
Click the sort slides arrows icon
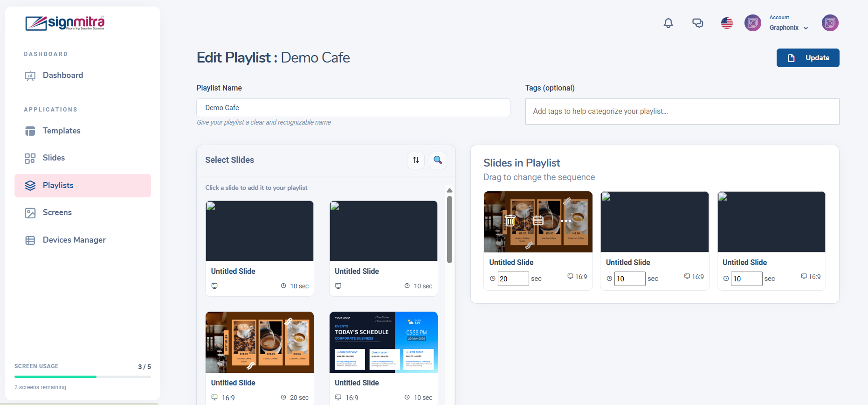click(x=416, y=160)
